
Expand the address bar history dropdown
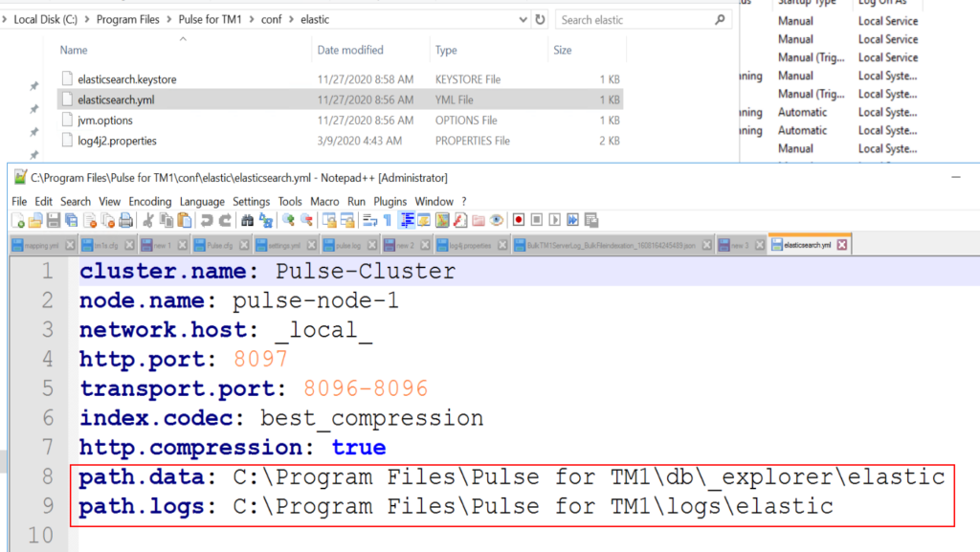[x=523, y=19]
